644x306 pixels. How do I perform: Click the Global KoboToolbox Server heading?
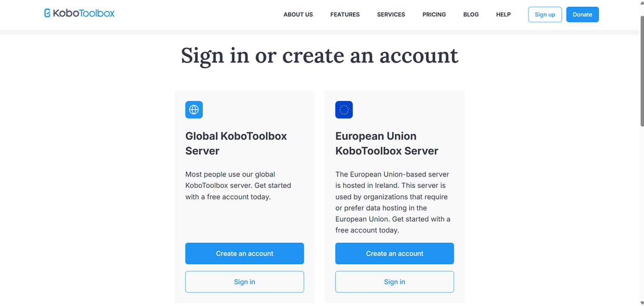(236, 143)
